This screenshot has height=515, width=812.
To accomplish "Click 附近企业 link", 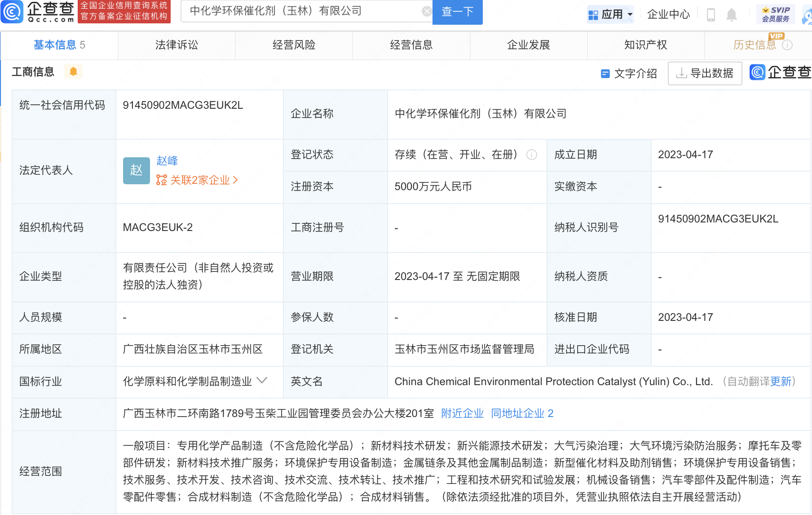I will coord(462,413).
